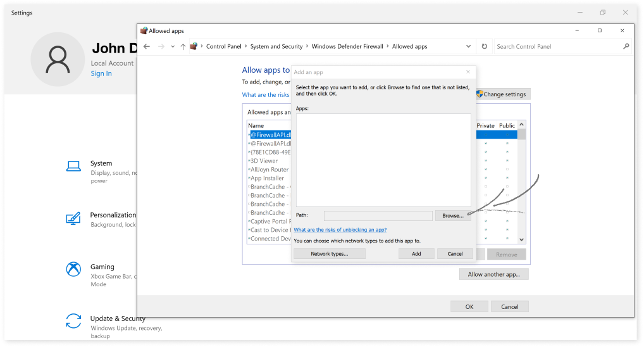The image size is (644, 347).
Task: Minimize the Allowed apps window
Action: click(577, 30)
